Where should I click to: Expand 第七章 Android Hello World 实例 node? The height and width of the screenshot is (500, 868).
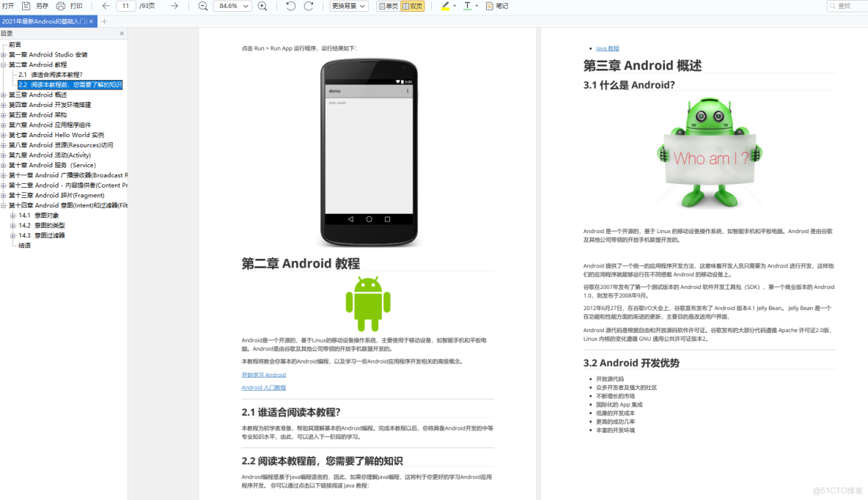(4, 135)
